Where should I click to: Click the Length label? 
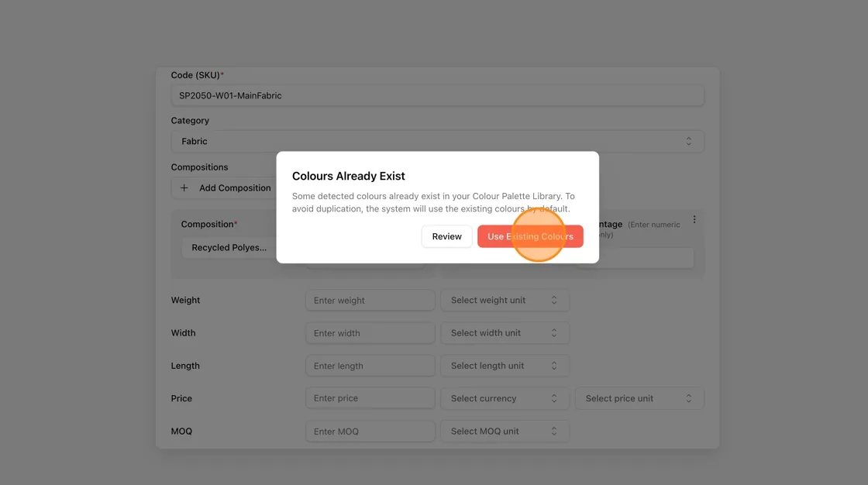(x=185, y=366)
